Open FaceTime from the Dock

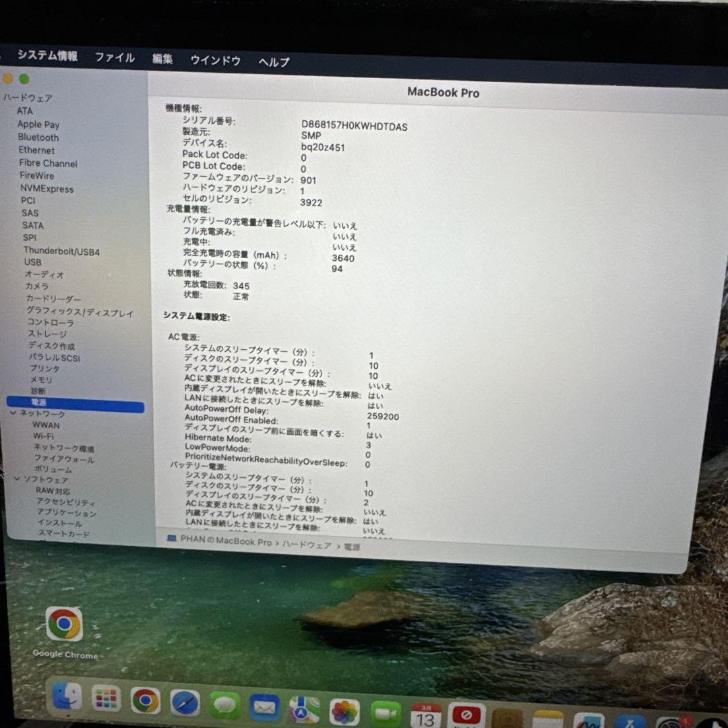(x=386, y=714)
